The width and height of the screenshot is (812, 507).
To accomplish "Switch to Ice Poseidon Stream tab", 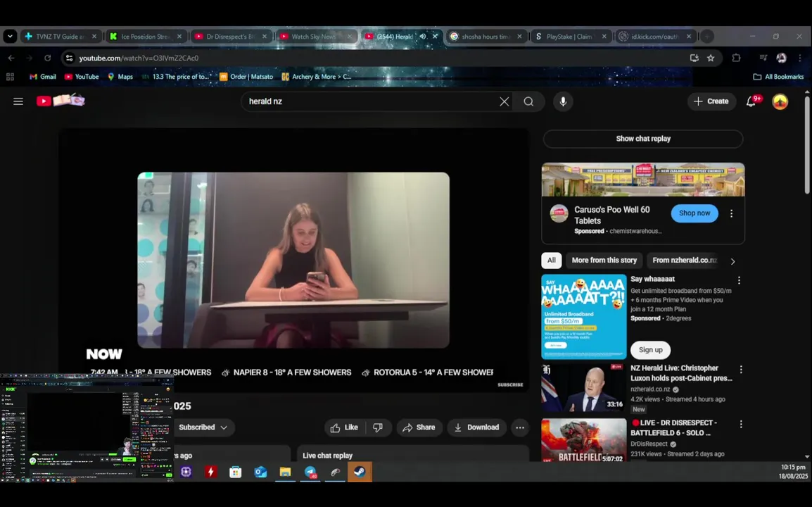I will pos(146,37).
